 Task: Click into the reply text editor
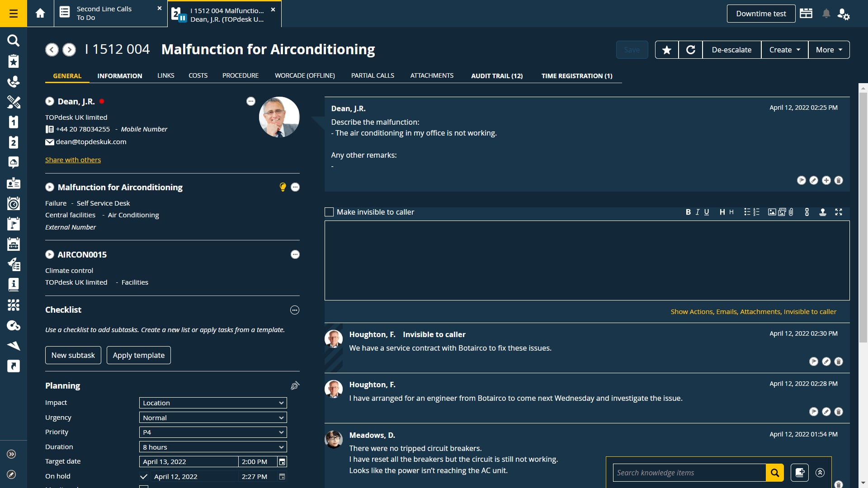[587, 260]
